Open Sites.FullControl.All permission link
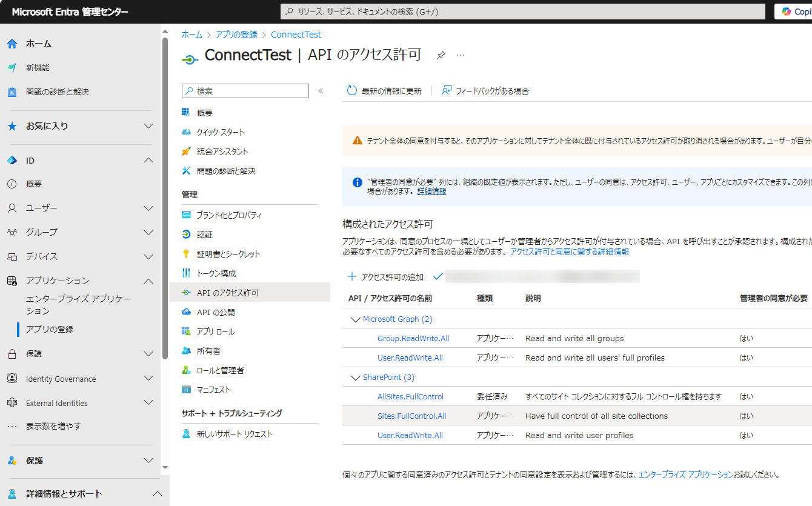This screenshot has width=812, height=506. [411, 416]
